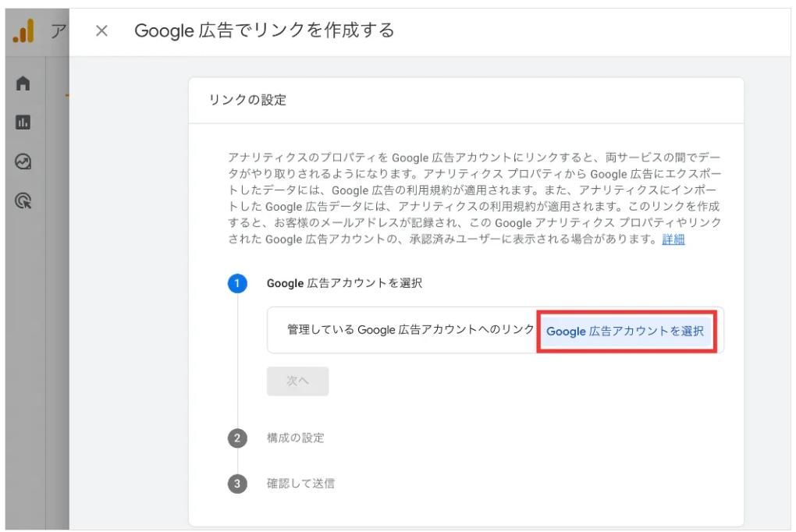The height and width of the screenshot is (532, 796).
Task: Go to Home in the sidebar
Action: click(23, 83)
